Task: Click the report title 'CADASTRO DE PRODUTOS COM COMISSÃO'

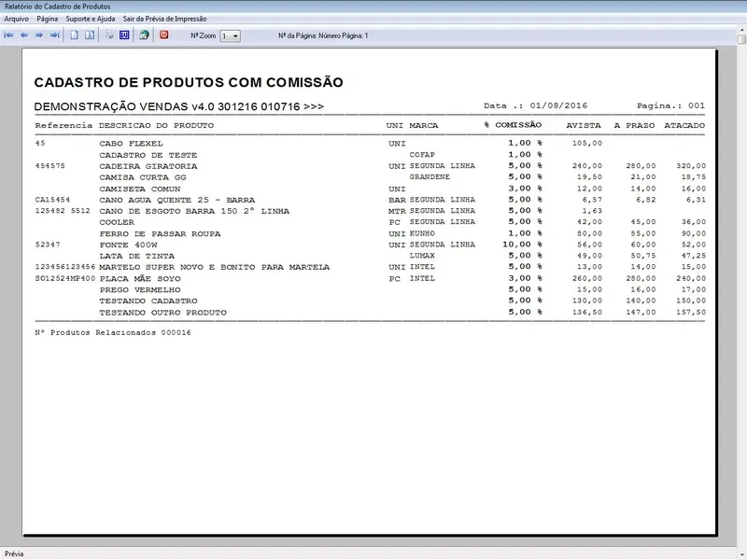Action: pyautogui.click(x=188, y=82)
